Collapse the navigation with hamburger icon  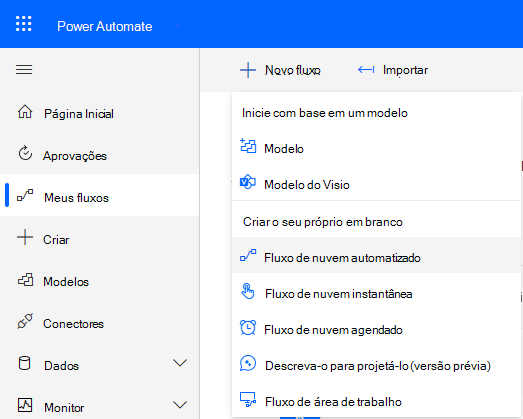click(24, 70)
